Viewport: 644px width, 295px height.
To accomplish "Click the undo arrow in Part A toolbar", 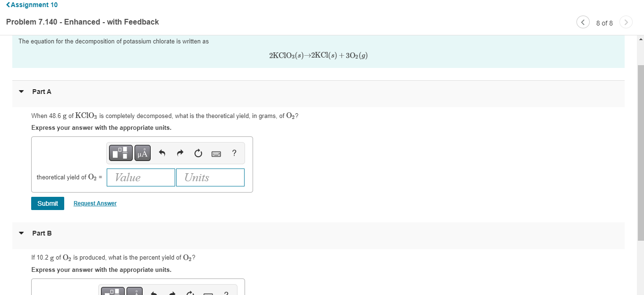I will coord(162,153).
